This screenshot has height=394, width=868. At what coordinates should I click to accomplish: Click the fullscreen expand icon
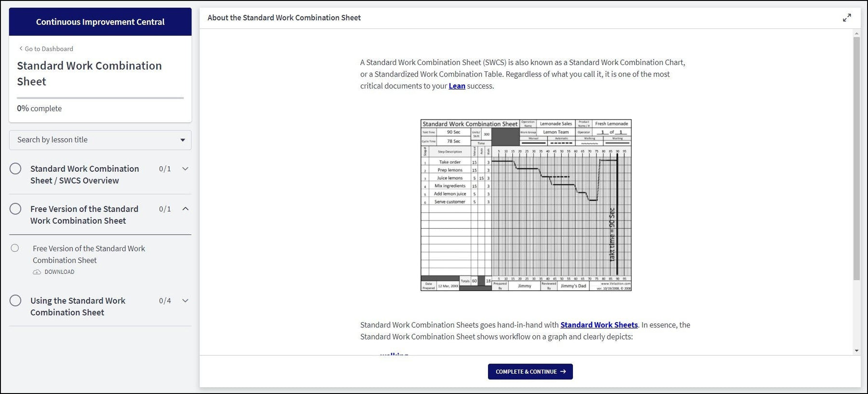tap(847, 18)
